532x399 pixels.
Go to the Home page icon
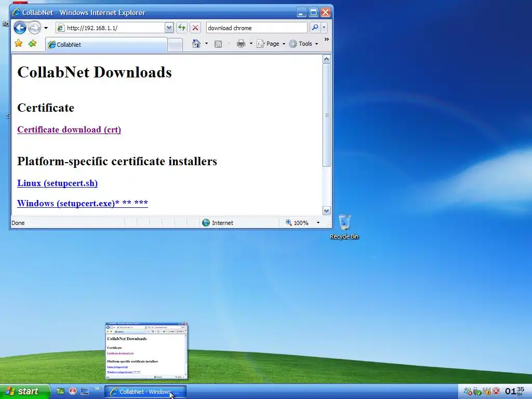pyautogui.click(x=196, y=44)
